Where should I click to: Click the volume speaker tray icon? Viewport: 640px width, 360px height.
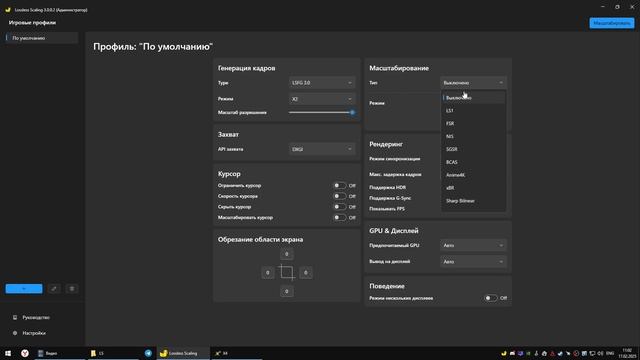tap(600, 353)
